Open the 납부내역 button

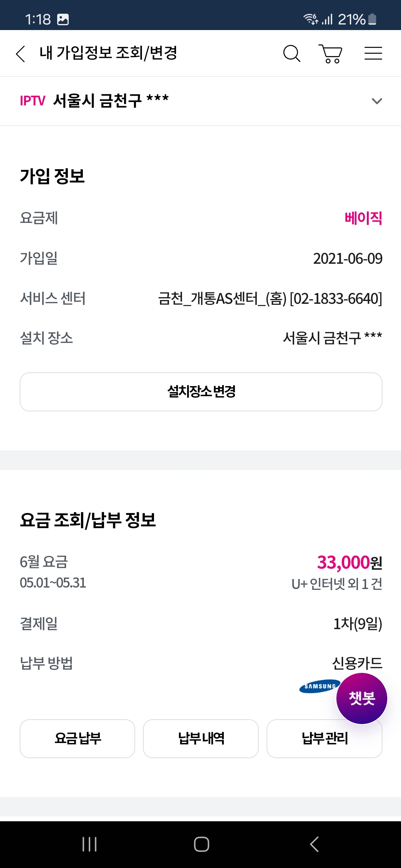click(x=201, y=739)
